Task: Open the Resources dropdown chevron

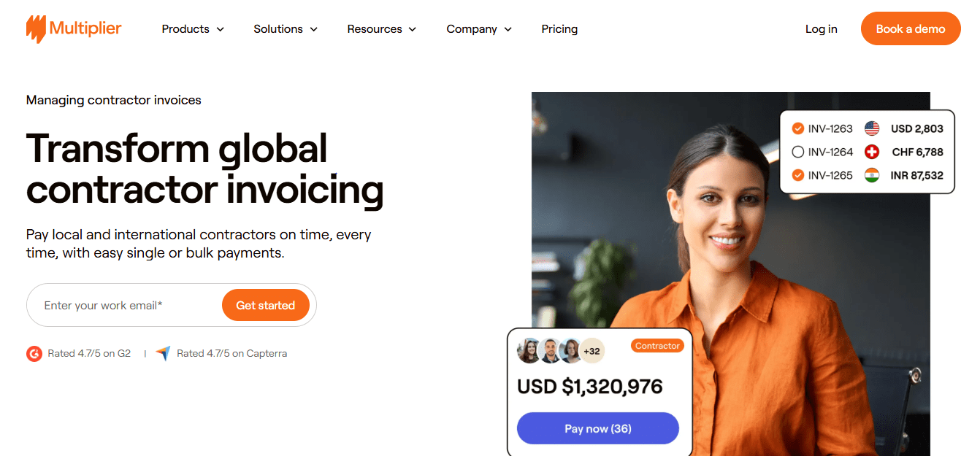Action: coord(413,29)
